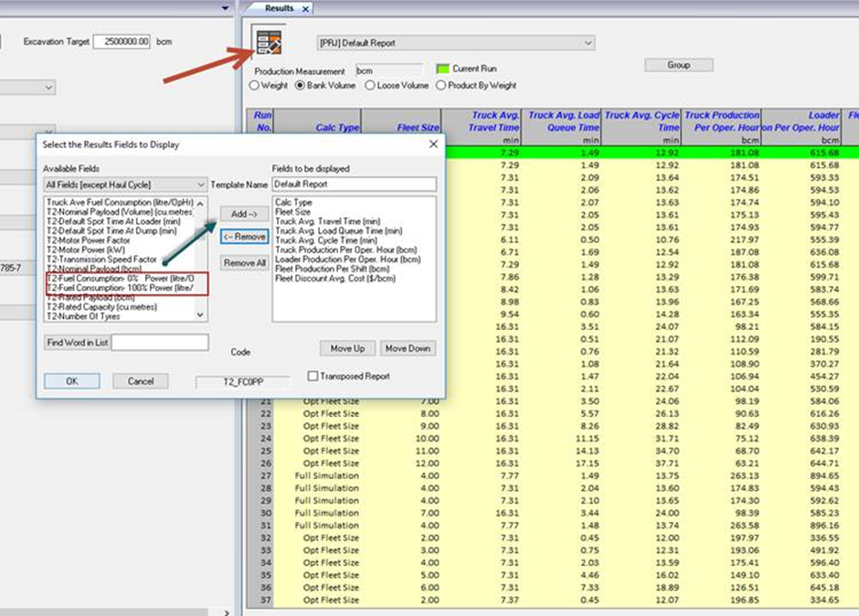Toggle the Transposed Report checkbox
This screenshot has height=616, width=859.
pos(313,376)
